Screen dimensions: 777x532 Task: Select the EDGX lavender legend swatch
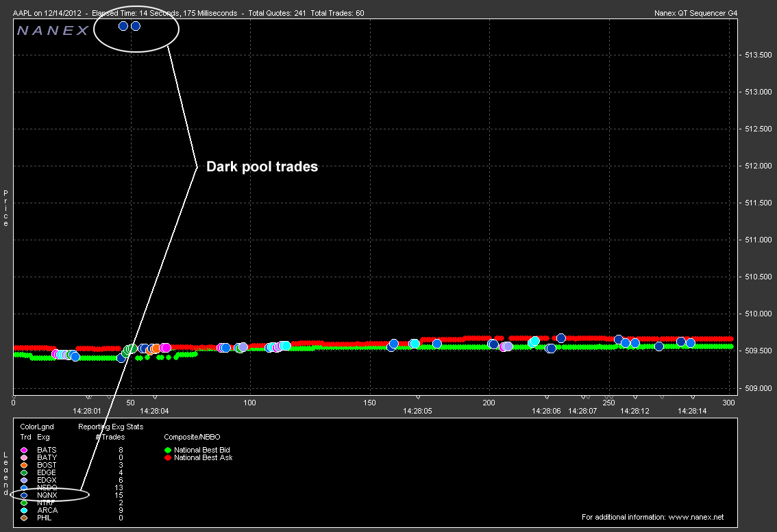click(x=24, y=481)
